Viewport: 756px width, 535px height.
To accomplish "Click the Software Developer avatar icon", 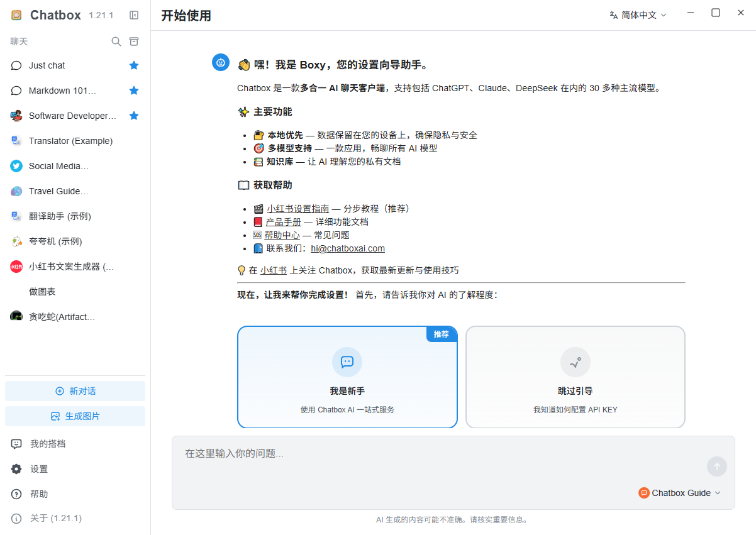I will click(16, 116).
